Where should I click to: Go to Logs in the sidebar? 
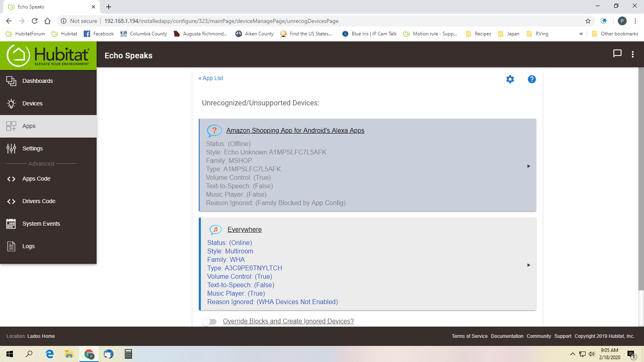28,246
